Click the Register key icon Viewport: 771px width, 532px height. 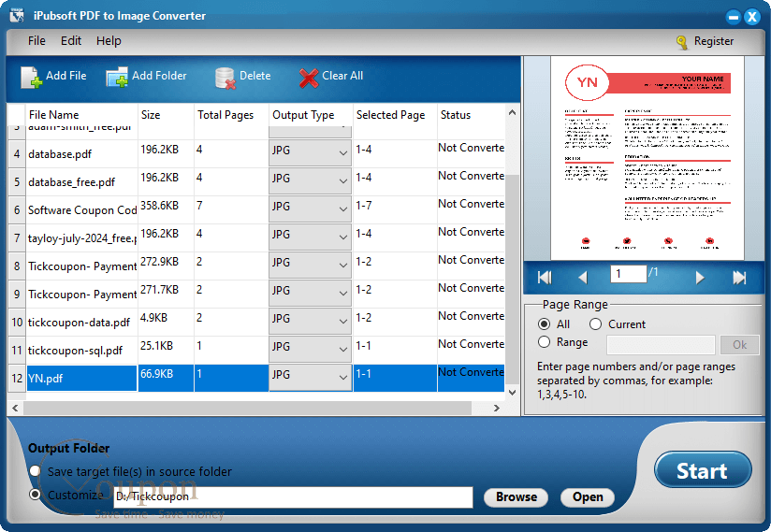pos(682,42)
